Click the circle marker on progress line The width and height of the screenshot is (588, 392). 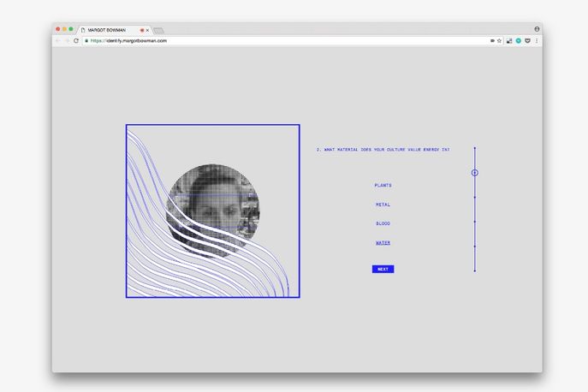coord(475,173)
